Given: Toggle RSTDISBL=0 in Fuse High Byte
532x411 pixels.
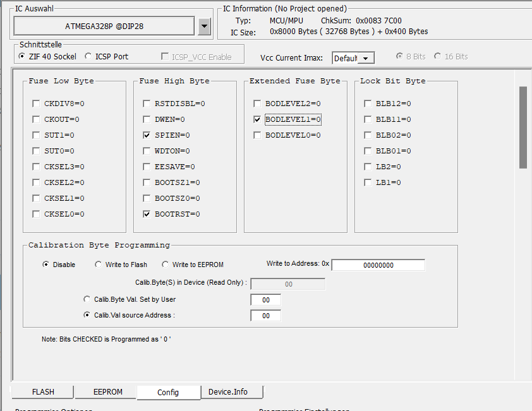Looking at the screenshot, I should coord(147,104).
